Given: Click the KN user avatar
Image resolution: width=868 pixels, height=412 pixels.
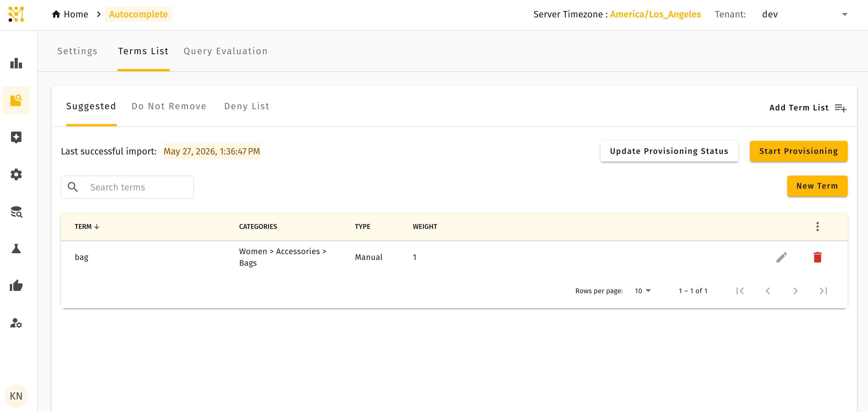Looking at the screenshot, I should click(16, 396).
